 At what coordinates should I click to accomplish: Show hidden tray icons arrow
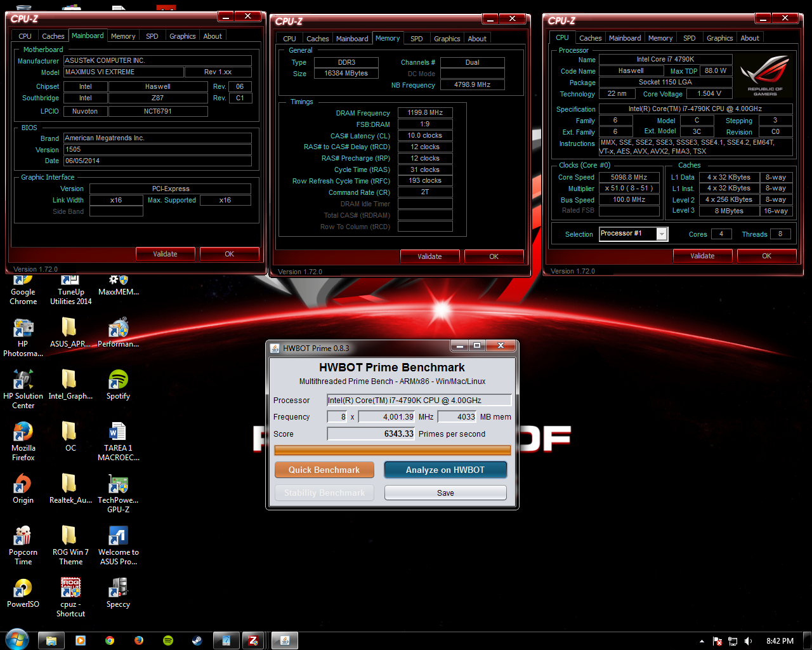pyautogui.click(x=702, y=641)
